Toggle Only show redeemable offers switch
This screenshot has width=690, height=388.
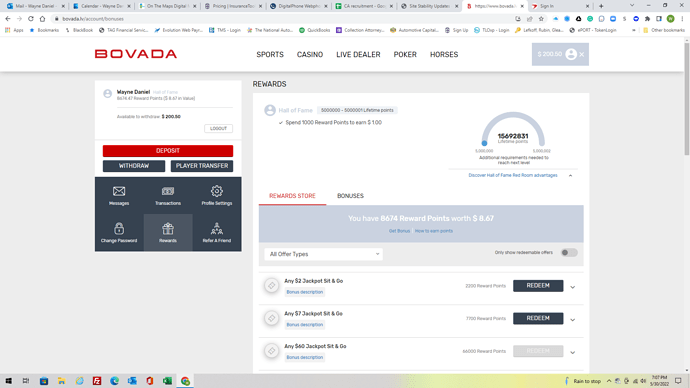click(569, 253)
